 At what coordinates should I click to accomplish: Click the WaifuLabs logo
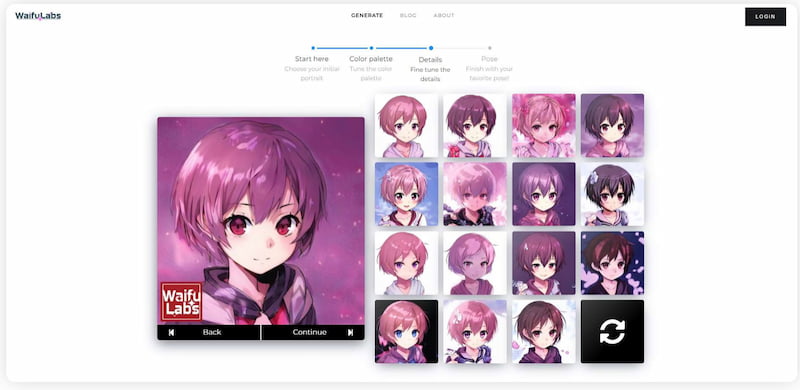pyautogui.click(x=38, y=16)
